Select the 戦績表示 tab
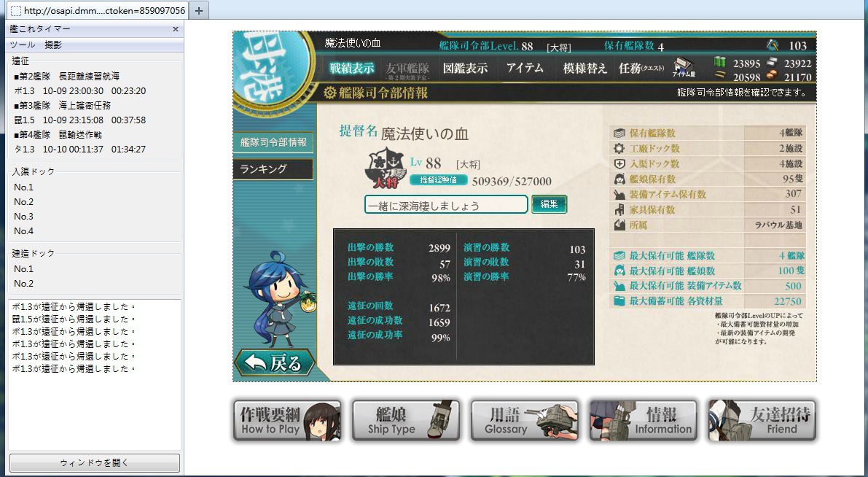 point(351,68)
